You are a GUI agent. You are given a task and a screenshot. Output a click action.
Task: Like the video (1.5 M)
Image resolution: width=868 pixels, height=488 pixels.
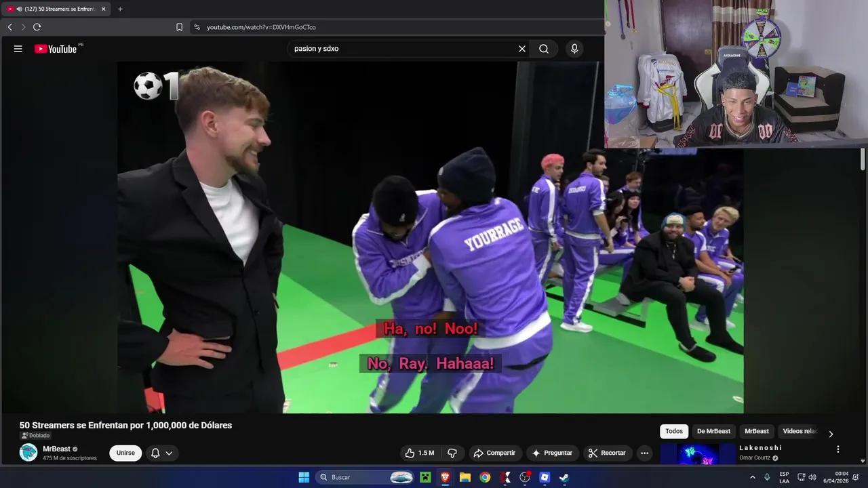tap(419, 453)
